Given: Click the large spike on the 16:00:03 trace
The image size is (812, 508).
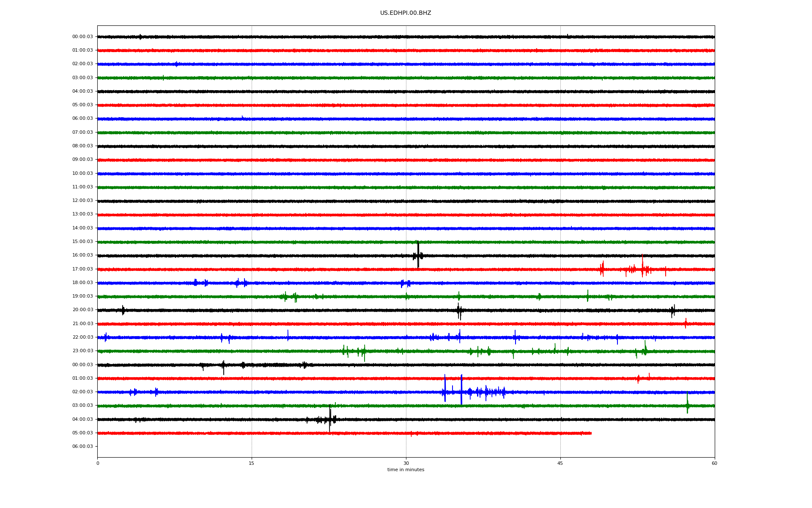Looking at the screenshot, I should [418, 254].
